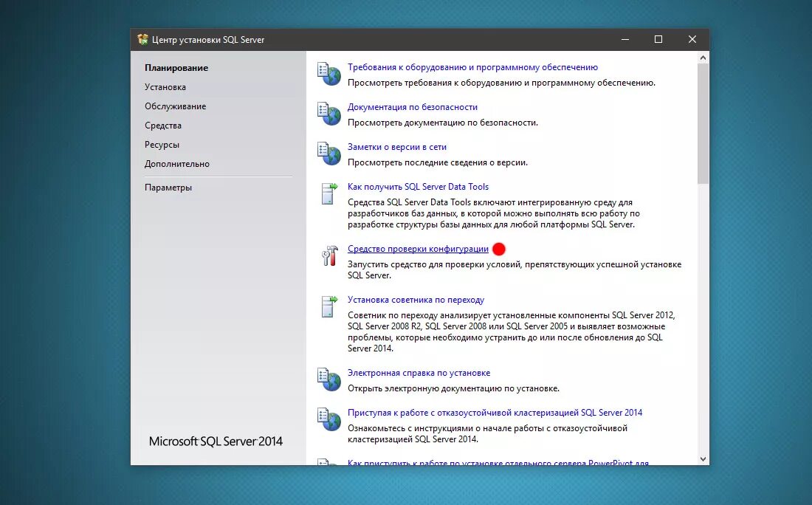Click text 'Просмотреть последние сведения о версии.'
Viewport: 812px width, 505px height.
(438, 162)
